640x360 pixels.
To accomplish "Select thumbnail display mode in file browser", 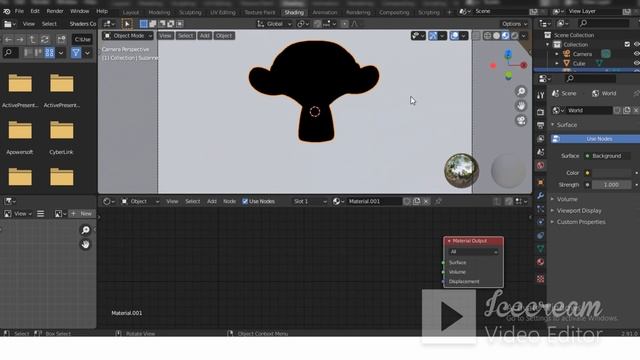I will pyautogui.click(x=49, y=53).
